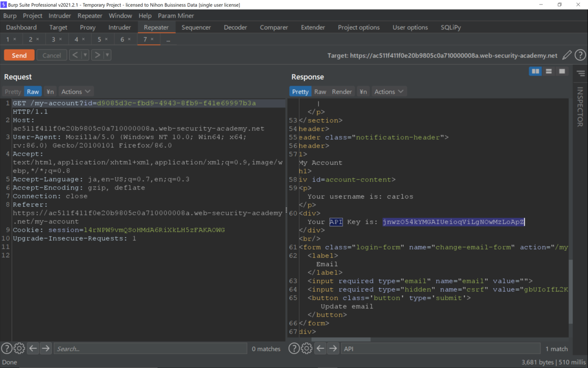Switch to the Proxy tab

[88, 27]
